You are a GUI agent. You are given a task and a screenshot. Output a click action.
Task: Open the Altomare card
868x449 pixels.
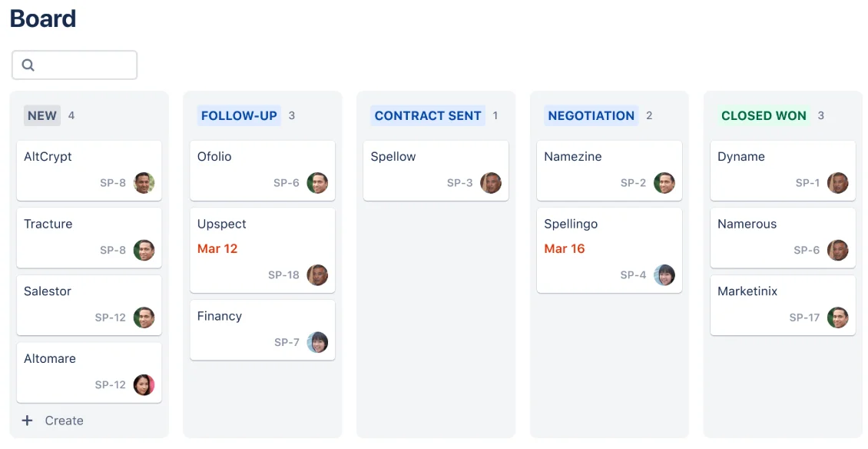88,373
